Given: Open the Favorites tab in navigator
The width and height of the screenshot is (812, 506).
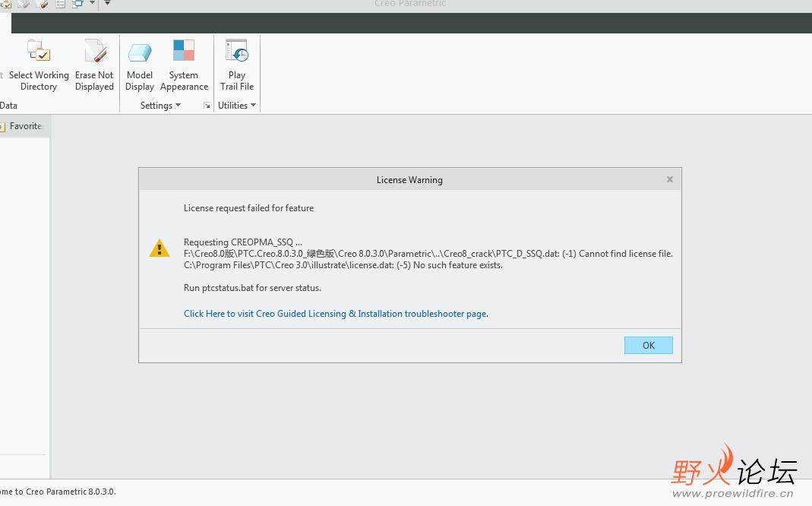Looking at the screenshot, I should tap(22, 126).
